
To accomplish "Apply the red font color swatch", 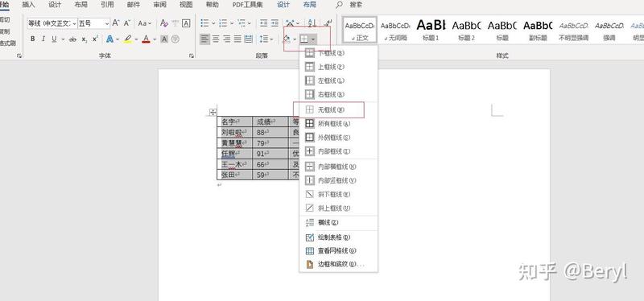I will [x=147, y=39].
